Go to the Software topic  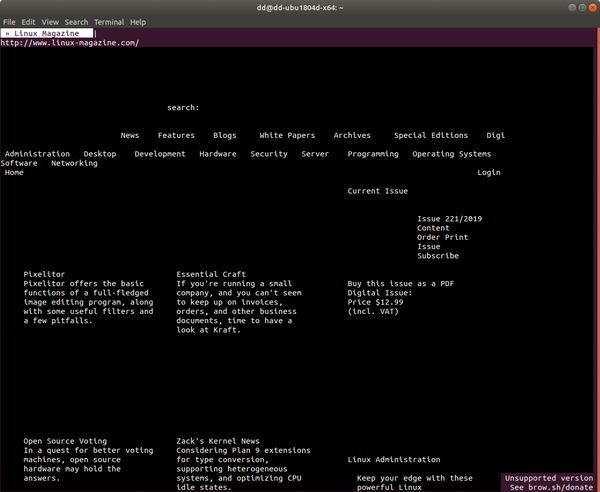pos(19,163)
